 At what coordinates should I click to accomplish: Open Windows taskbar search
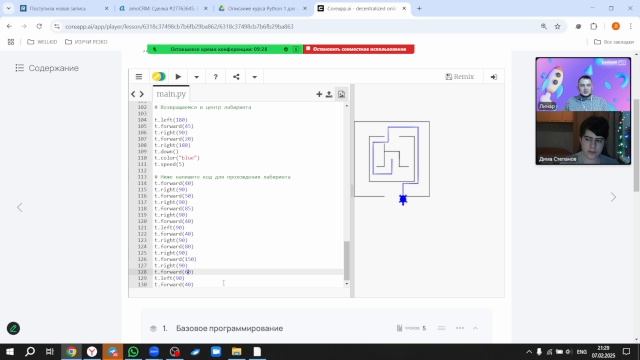point(30,351)
